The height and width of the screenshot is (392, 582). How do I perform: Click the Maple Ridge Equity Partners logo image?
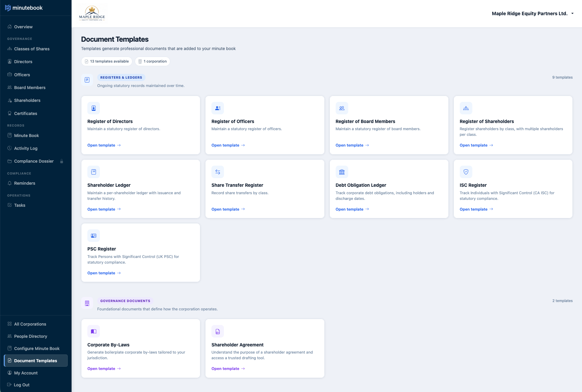(92, 13)
